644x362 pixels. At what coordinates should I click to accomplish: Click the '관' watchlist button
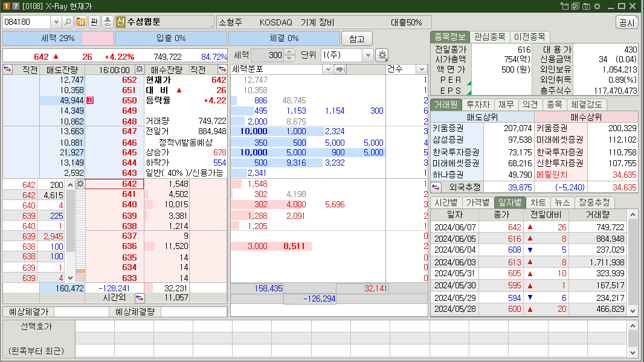tap(94, 22)
